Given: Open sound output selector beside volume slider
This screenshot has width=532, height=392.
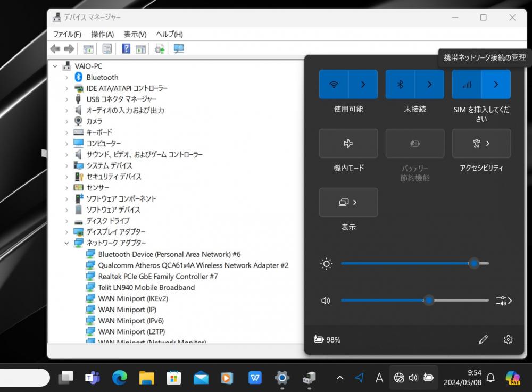Looking at the screenshot, I should (503, 301).
